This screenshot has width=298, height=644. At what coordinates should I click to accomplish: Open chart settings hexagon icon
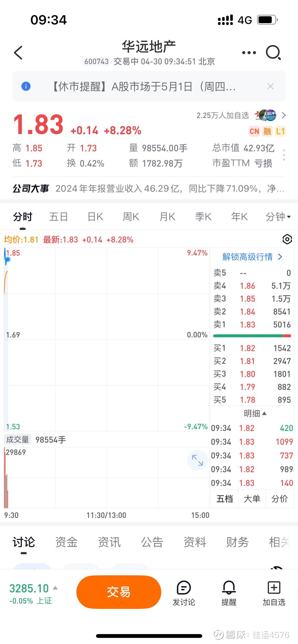coord(287,239)
